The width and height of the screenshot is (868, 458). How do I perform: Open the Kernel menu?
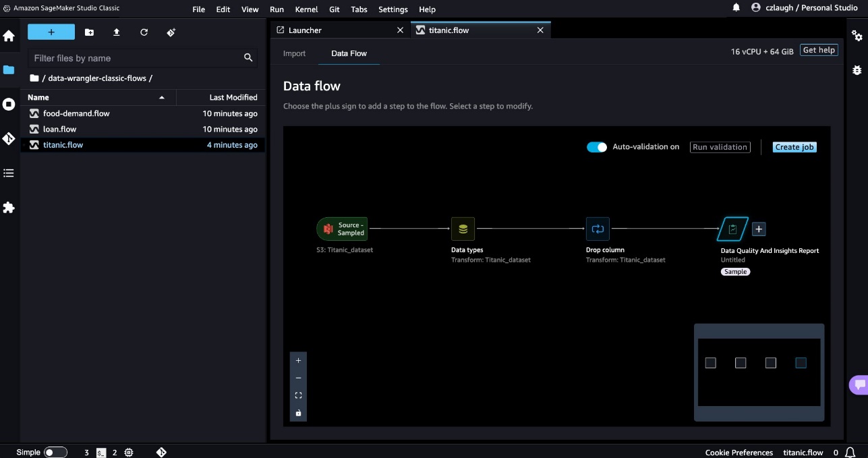click(x=306, y=9)
